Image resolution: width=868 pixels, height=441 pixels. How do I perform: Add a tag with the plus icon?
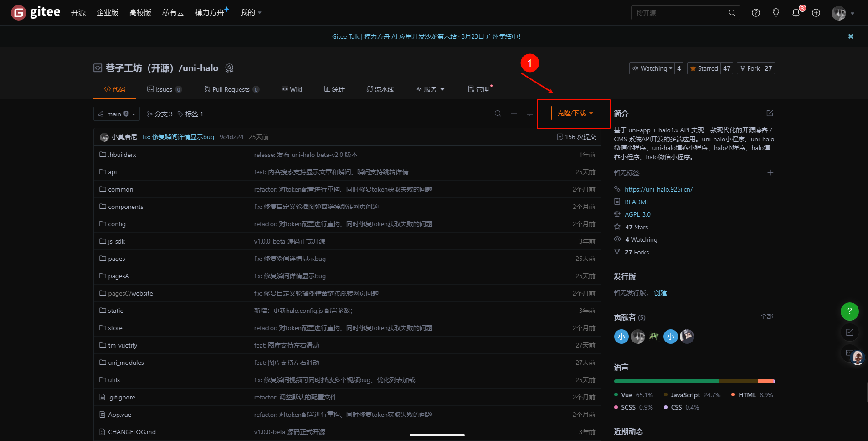[x=770, y=172]
